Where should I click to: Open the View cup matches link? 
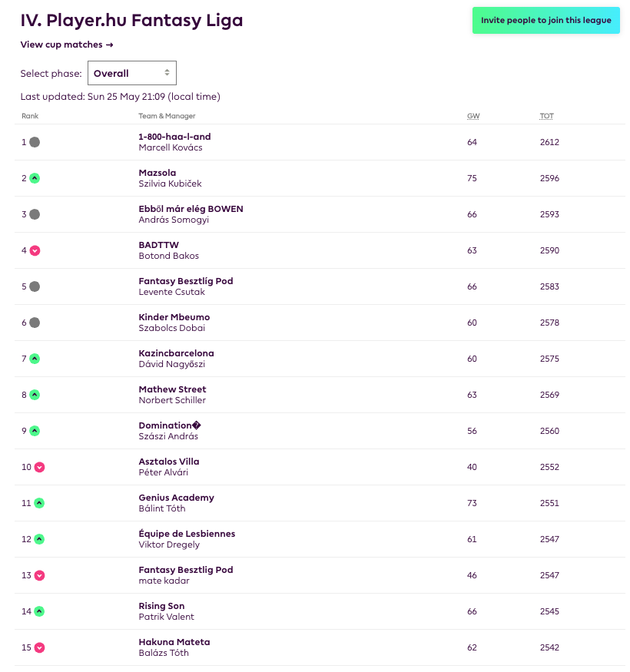point(67,45)
